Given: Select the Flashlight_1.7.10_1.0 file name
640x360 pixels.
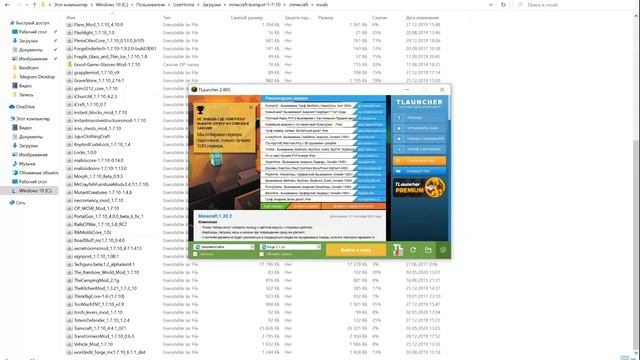Looking at the screenshot, I should (x=94, y=32).
